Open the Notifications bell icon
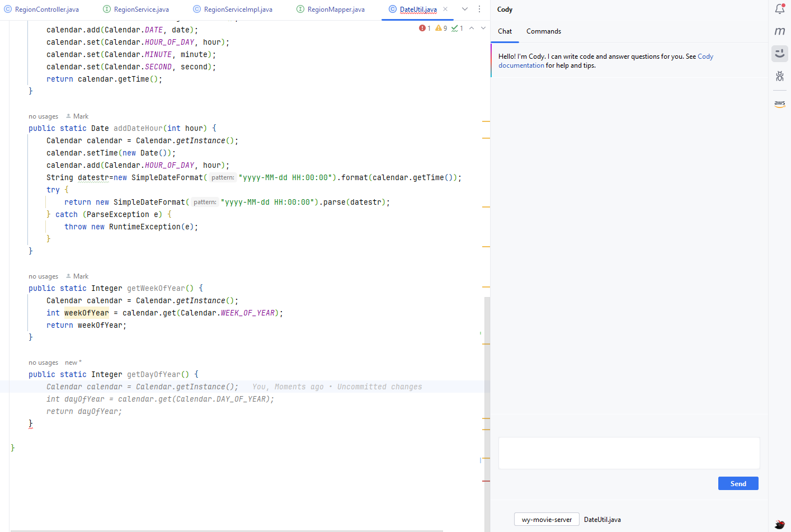This screenshot has height=532, width=791. [780, 9]
